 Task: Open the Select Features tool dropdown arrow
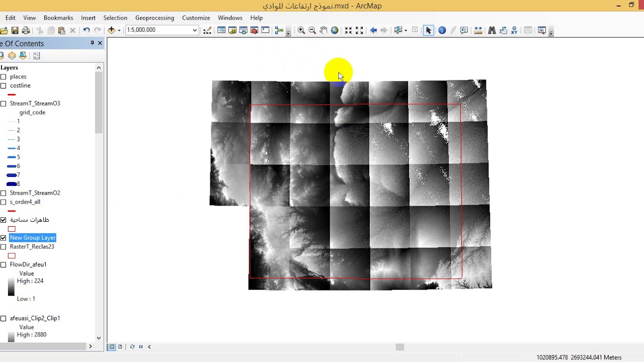coord(406,30)
